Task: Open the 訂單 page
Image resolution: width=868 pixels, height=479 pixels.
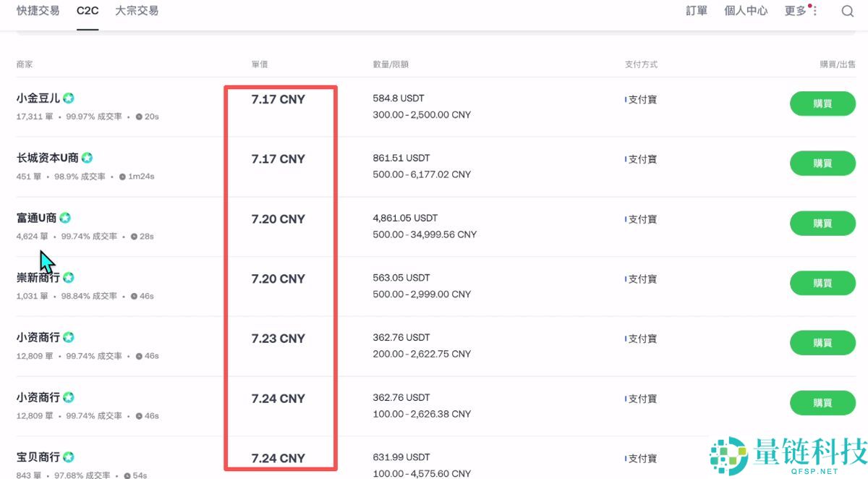Action: (697, 11)
